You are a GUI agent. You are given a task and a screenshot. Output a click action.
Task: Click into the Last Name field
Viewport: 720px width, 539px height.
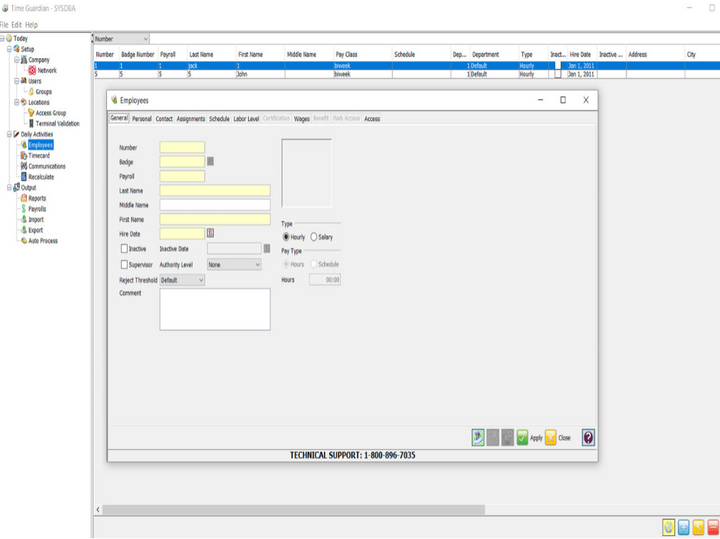pyautogui.click(x=214, y=191)
